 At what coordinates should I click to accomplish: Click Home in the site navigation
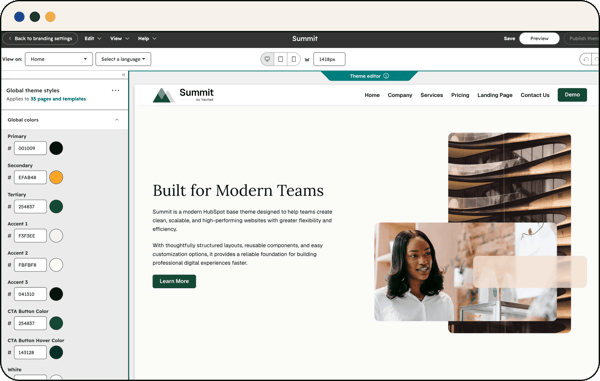pyautogui.click(x=372, y=95)
